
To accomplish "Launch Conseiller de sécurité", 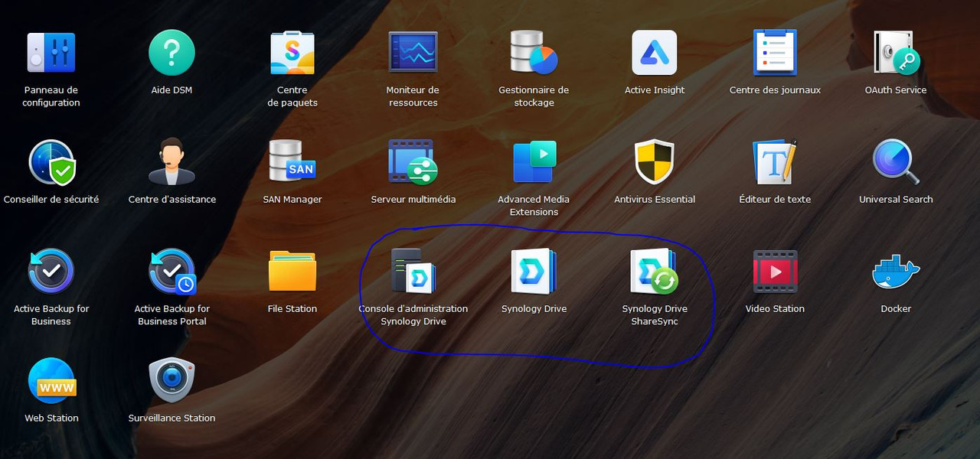I will coord(51,162).
